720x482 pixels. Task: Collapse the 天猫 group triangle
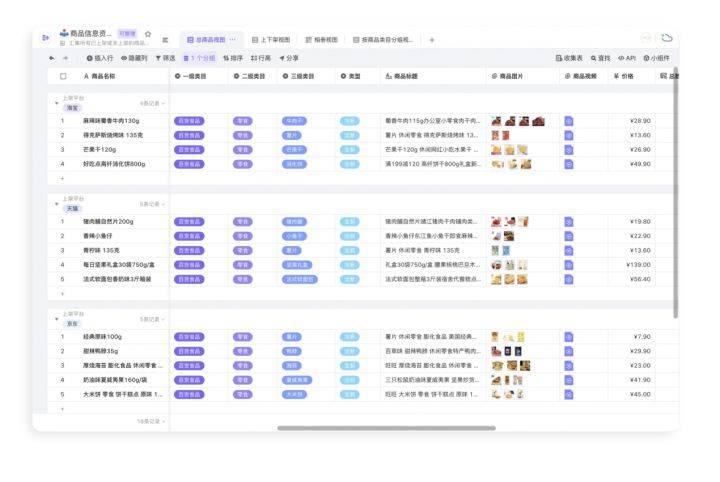(x=56, y=204)
